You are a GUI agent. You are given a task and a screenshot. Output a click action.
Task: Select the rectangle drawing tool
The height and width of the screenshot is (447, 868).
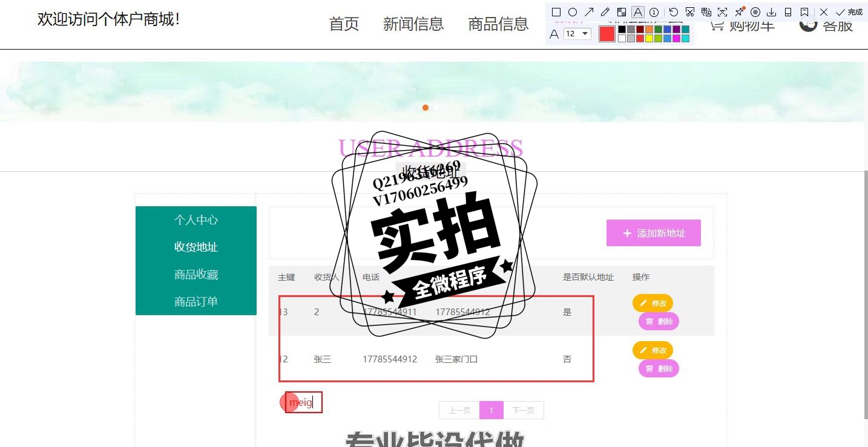tap(556, 12)
